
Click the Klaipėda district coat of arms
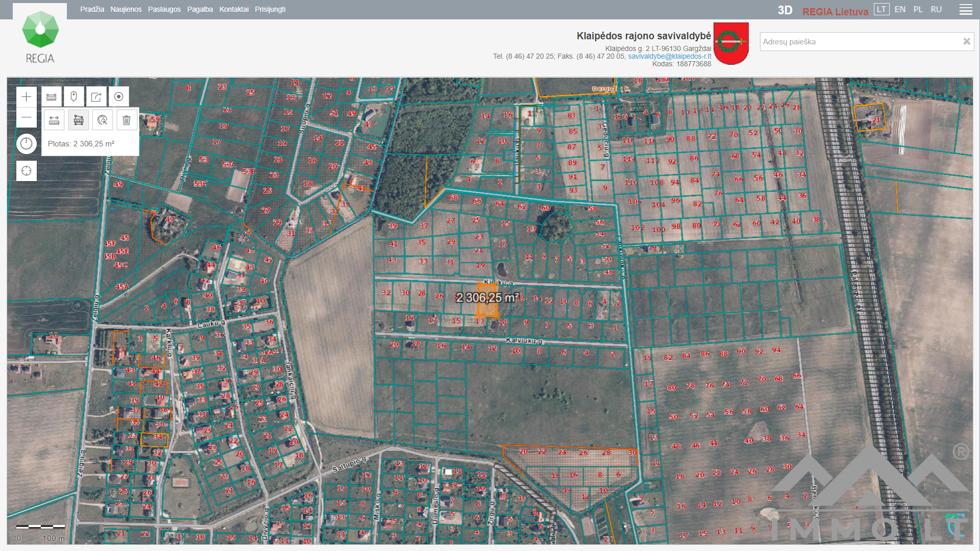[731, 43]
